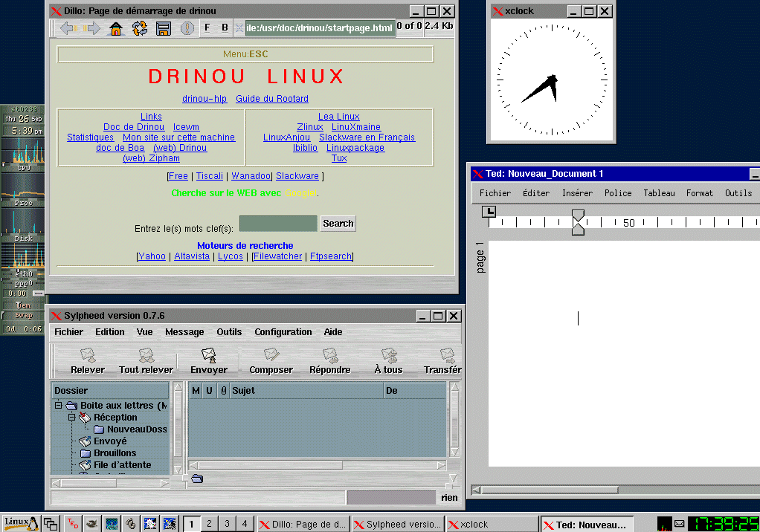Open the Linux start menu button
This screenshot has width=760, height=532.
click(x=21, y=523)
